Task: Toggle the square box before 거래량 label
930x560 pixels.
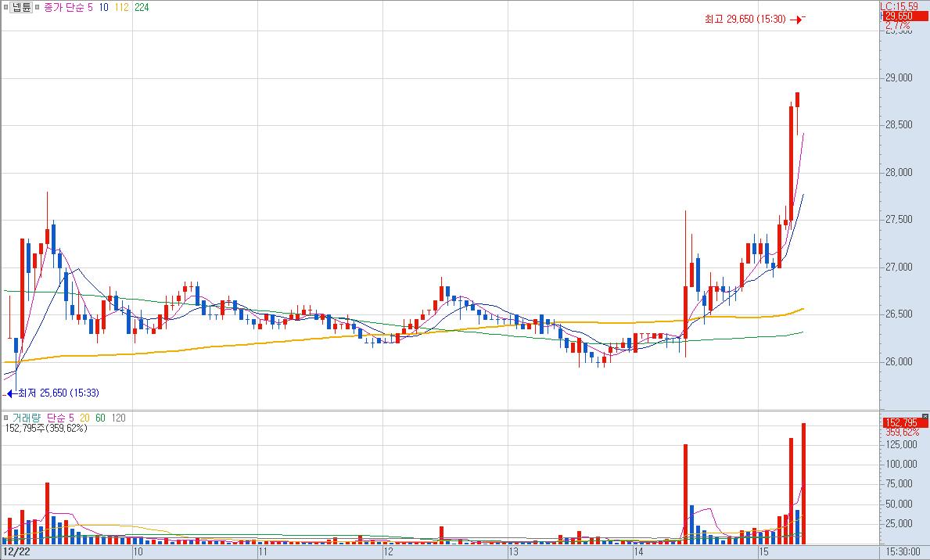Action: pyautogui.click(x=6, y=418)
